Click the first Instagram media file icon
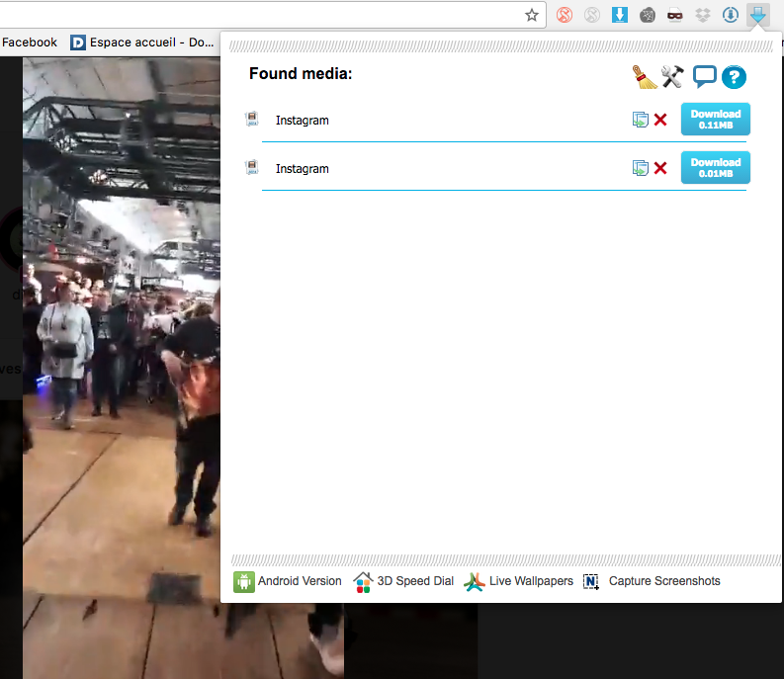 252,120
